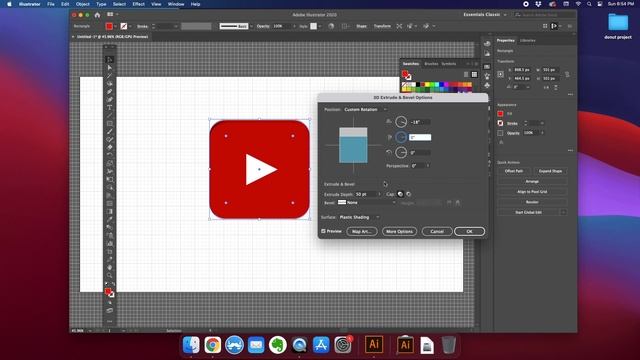Screen dimensions: 640x360
Task: Open more Appearance options ellipsis
Action: (570, 151)
